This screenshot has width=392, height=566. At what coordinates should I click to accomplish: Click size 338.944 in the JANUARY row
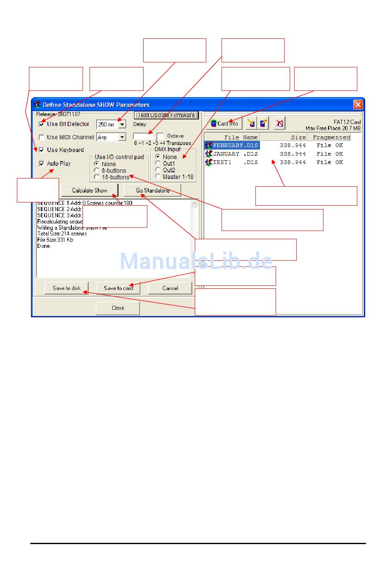tap(293, 154)
